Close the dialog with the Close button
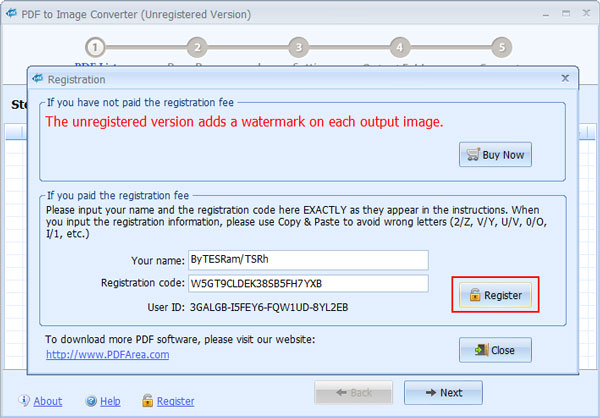Screen dimensions: 600x418 pyautogui.click(x=495, y=350)
